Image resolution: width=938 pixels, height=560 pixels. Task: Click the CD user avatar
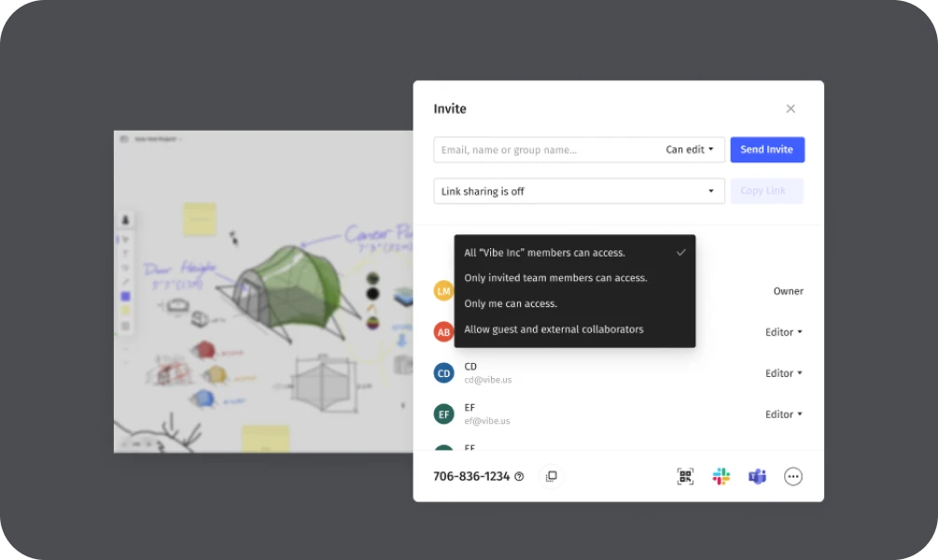(444, 373)
